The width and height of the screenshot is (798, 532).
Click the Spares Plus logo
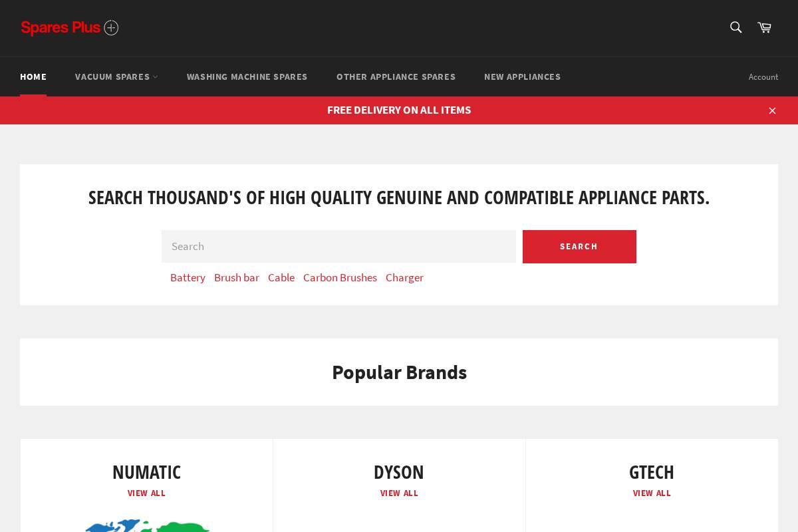70,28
